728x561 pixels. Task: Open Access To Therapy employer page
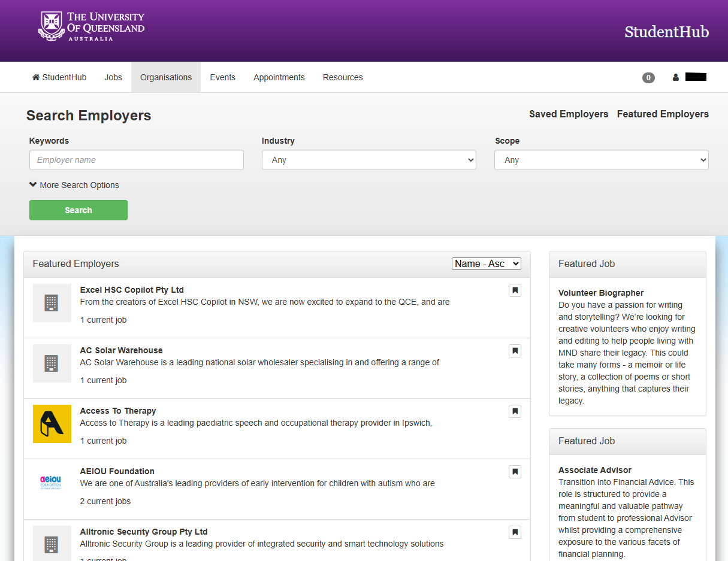point(118,411)
